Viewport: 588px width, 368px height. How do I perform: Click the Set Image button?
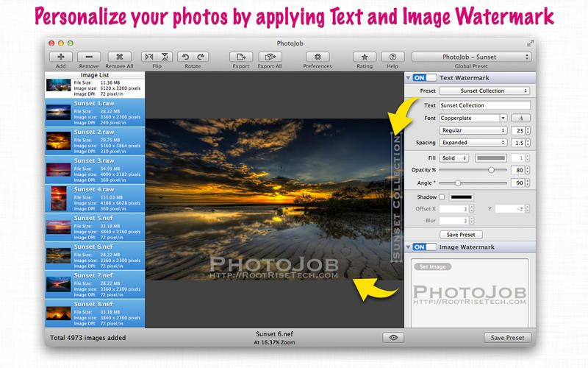pos(433,266)
